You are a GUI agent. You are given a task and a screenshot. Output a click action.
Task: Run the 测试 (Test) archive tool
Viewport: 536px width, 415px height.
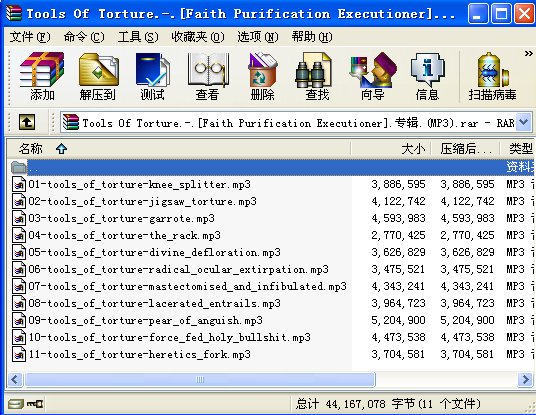pos(152,76)
